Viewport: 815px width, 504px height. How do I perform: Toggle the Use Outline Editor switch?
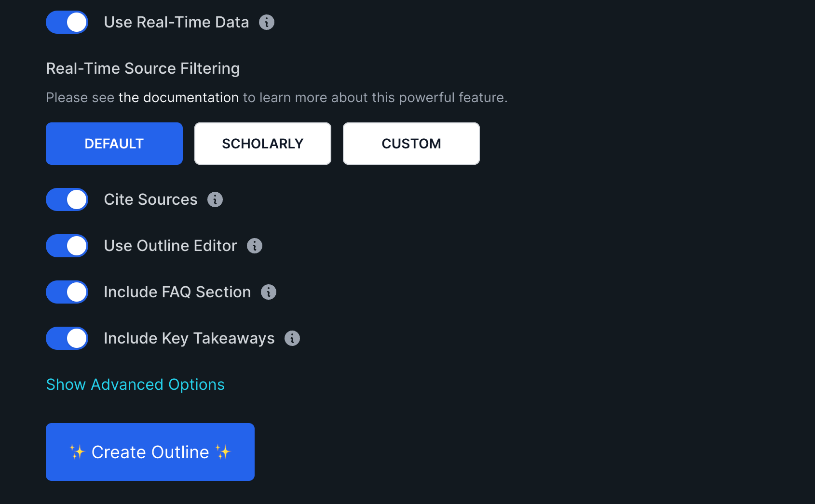click(x=67, y=246)
